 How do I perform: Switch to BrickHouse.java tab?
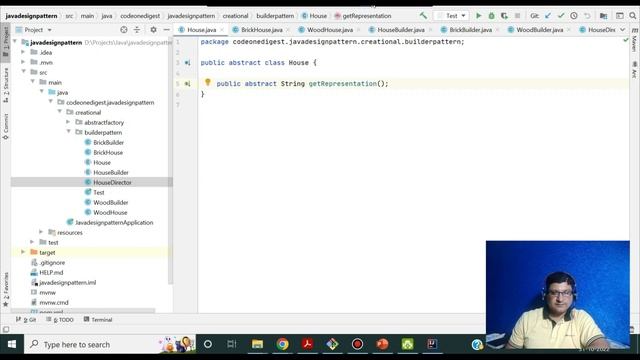[262, 30]
